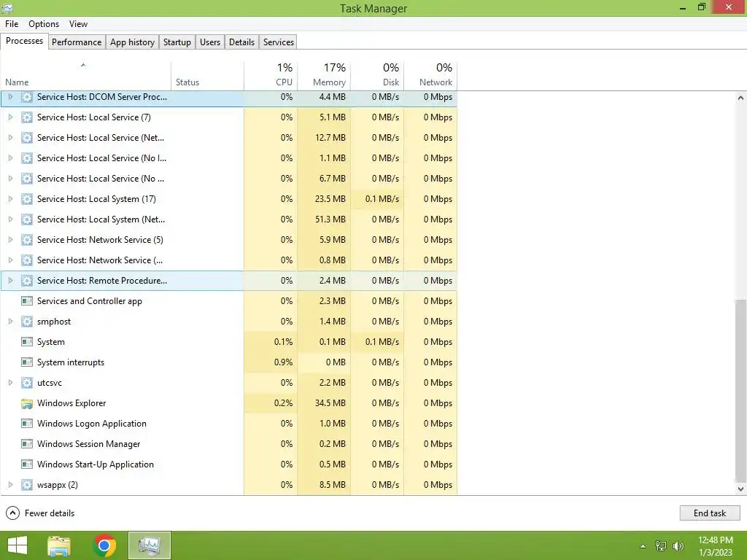The width and height of the screenshot is (747, 560).
Task: Open the View menu
Action: 78,24
